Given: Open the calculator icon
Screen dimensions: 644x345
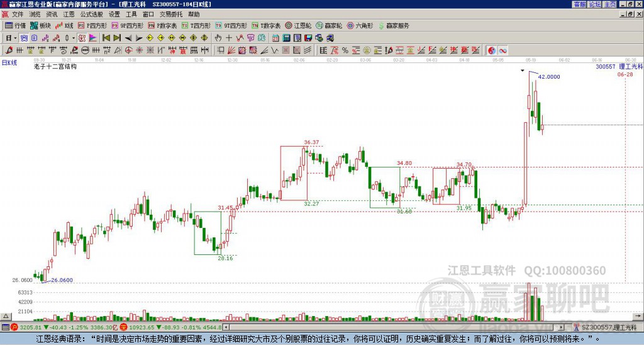Looking at the screenshot, I should (286, 38).
